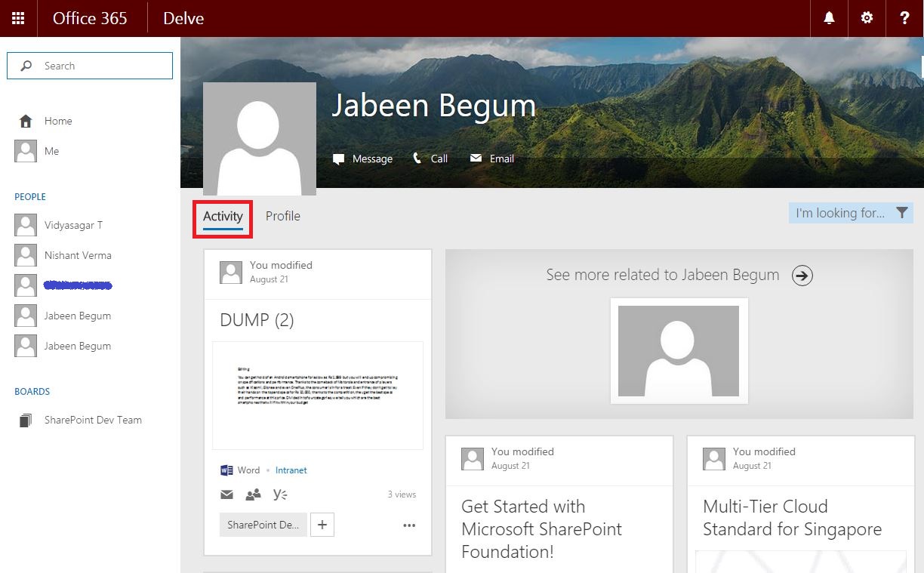Open the DUMP (2) document title
The height and width of the screenshot is (573, 924).
(257, 320)
